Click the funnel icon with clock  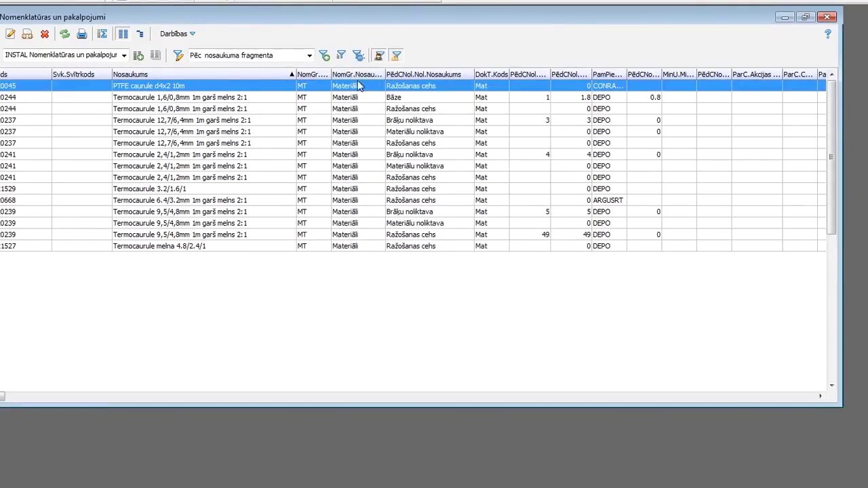pyautogui.click(x=359, y=56)
